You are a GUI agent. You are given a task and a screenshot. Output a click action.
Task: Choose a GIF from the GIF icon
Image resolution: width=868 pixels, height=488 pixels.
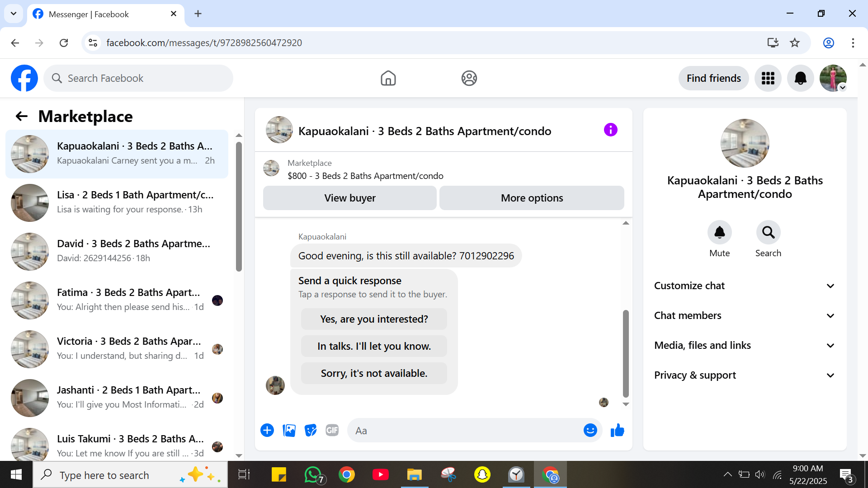332,430
